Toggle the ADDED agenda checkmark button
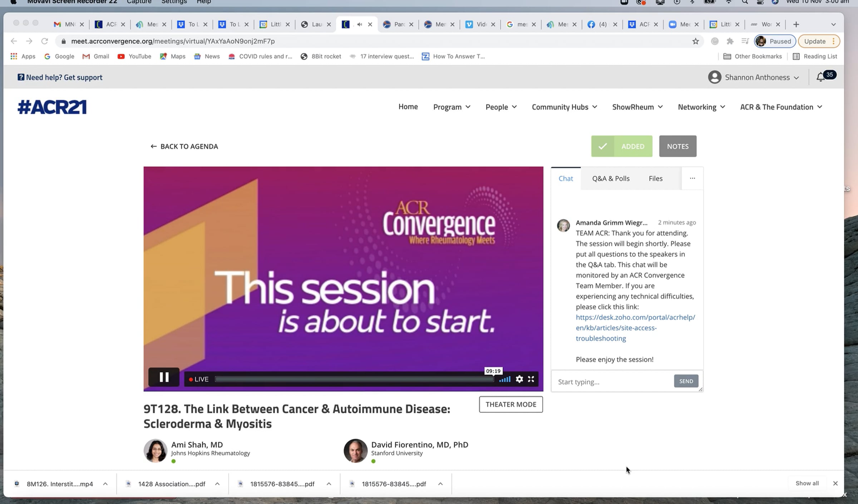Image resolution: width=858 pixels, height=504 pixels. click(621, 146)
